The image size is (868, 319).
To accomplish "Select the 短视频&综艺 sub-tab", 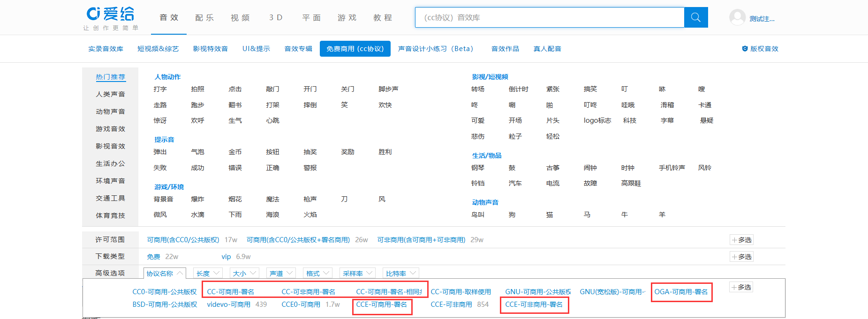I will tap(158, 49).
